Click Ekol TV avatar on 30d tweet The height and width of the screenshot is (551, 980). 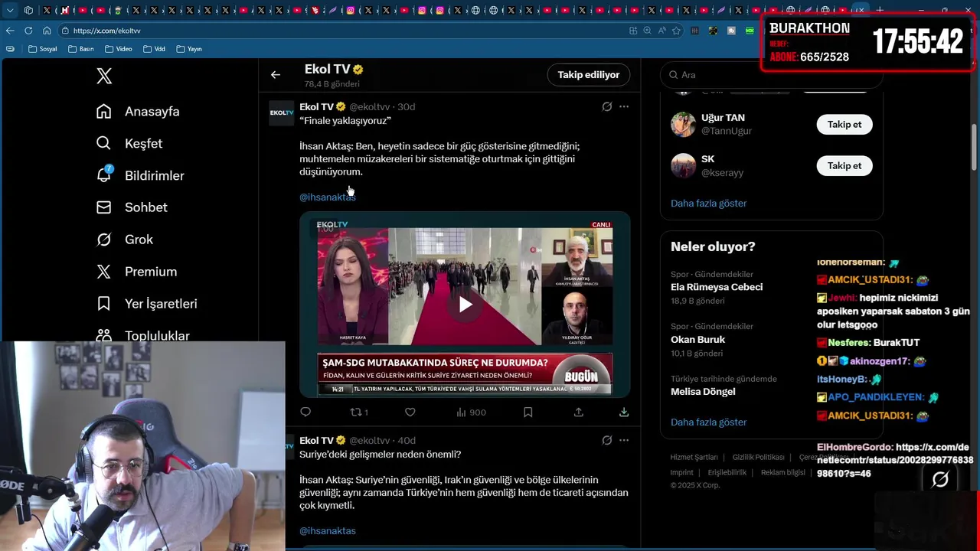(281, 113)
